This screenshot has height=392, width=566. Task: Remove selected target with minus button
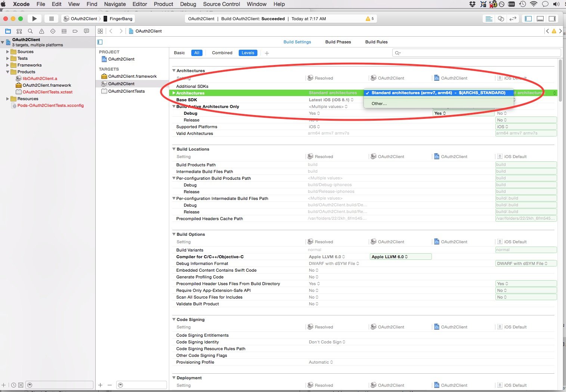tap(109, 385)
